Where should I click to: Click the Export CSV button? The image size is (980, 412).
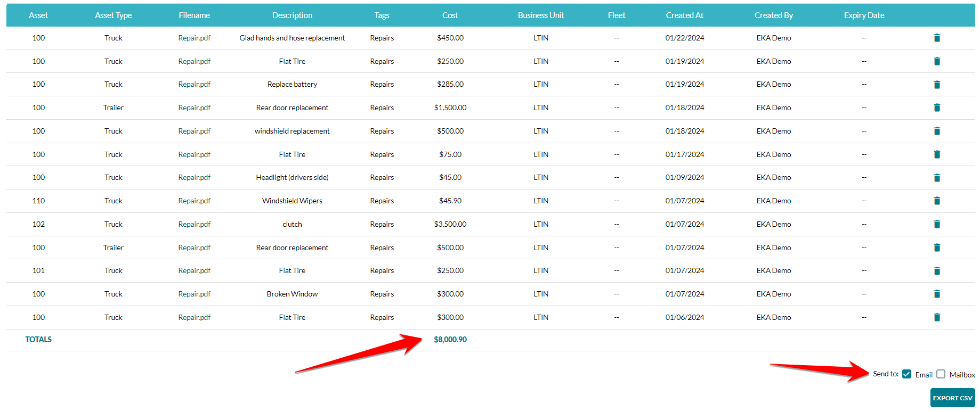pos(952,398)
